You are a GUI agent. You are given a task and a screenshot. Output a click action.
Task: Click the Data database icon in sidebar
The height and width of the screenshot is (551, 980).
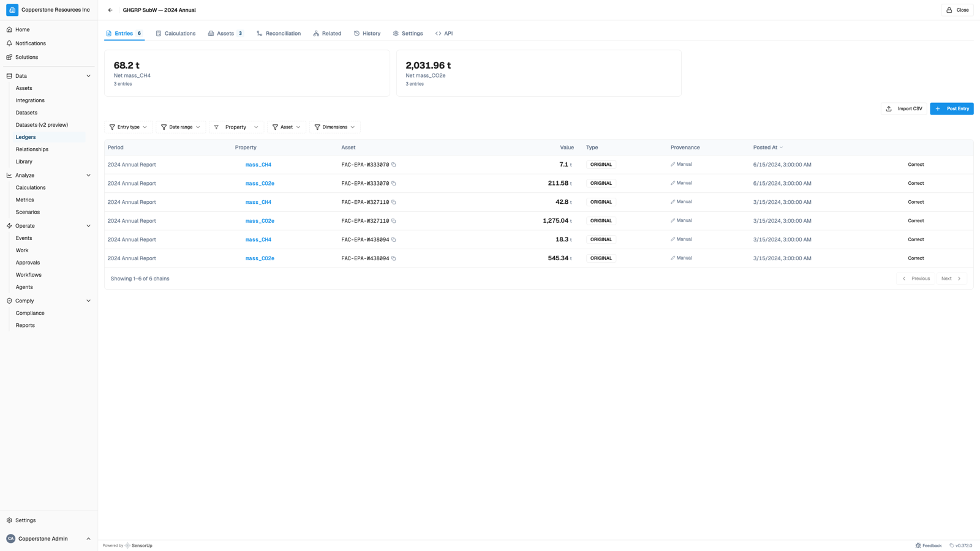tap(9, 76)
